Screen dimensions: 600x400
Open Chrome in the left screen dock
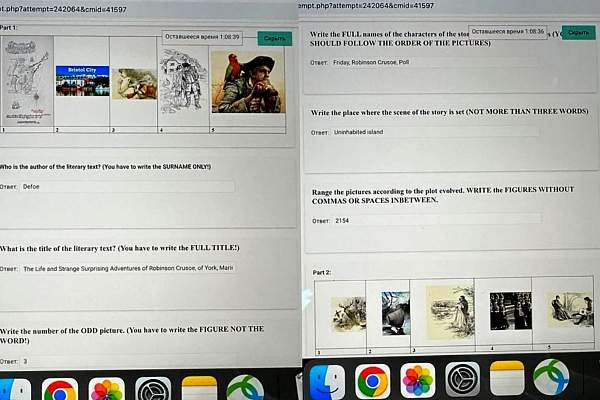59,388
